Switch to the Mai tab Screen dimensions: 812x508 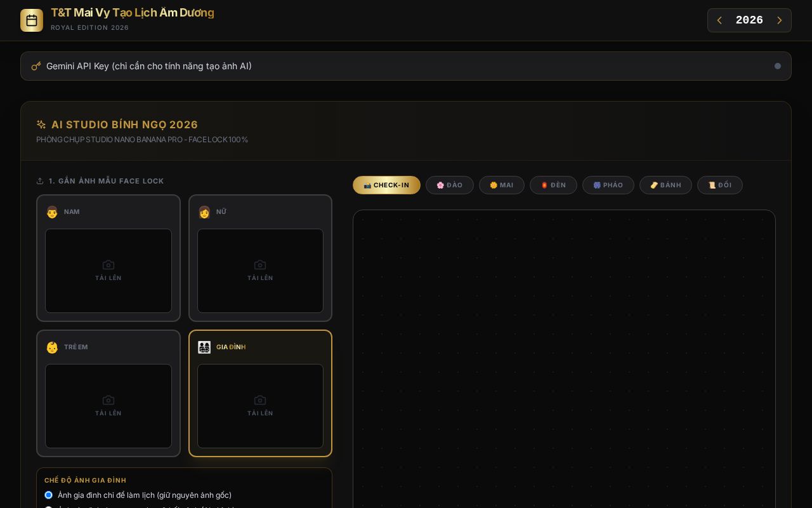[x=502, y=185]
